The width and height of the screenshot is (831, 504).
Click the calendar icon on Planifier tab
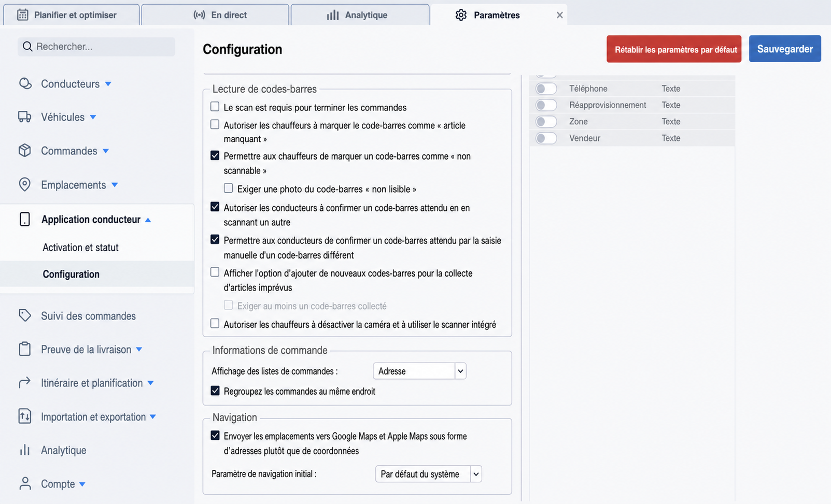pyautogui.click(x=23, y=15)
